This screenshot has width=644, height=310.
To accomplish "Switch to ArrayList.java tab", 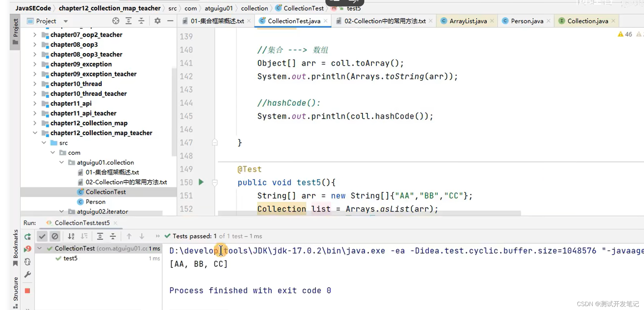I will coord(468,21).
